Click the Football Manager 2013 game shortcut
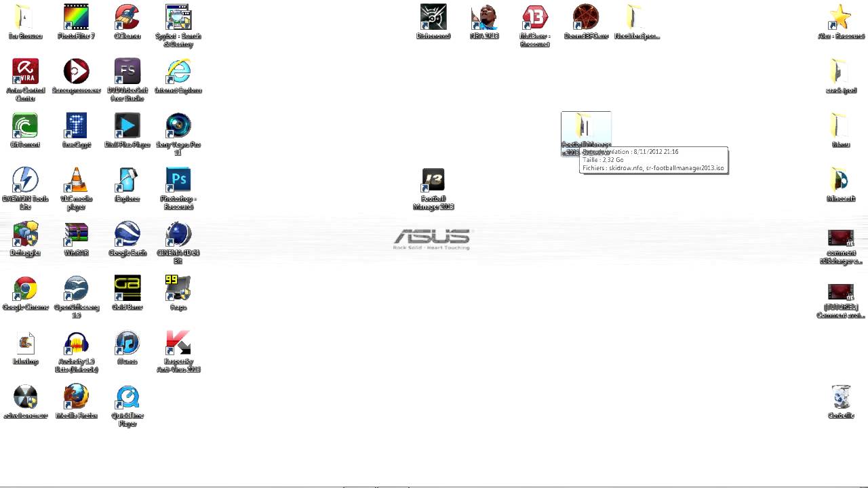 pyautogui.click(x=433, y=180)
